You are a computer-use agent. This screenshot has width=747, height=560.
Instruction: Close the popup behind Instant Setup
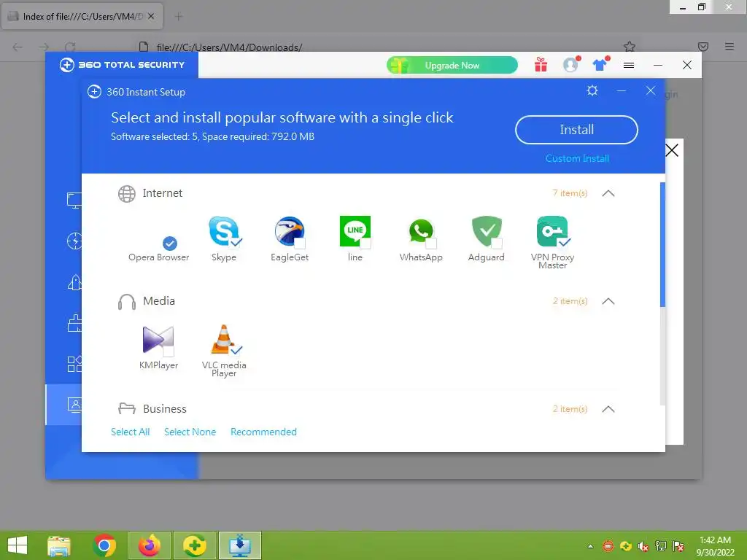pyautogui.click(x=672, y=150)
